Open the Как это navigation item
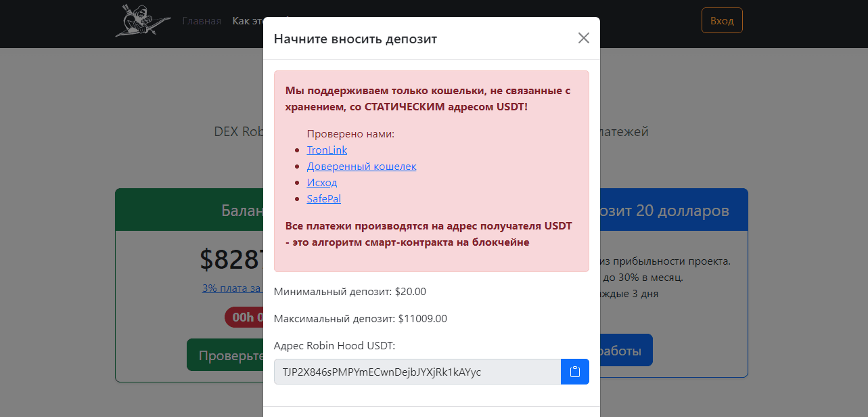 (x=247, y=21)
